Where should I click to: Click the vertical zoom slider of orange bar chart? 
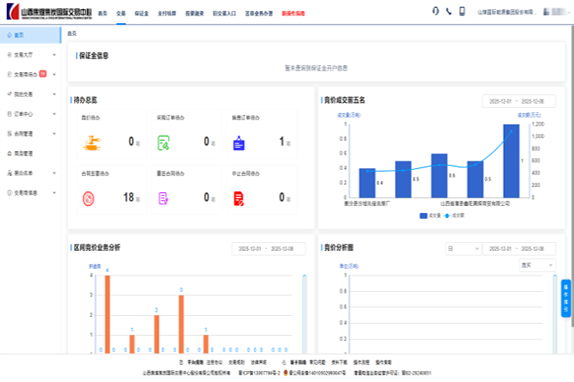pyautogui.click(x=304, y=314)
